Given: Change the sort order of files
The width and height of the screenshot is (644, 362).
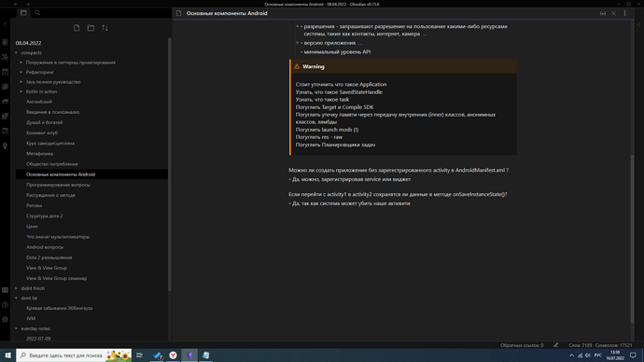Looking at the screenshot, I should (105, 28).
